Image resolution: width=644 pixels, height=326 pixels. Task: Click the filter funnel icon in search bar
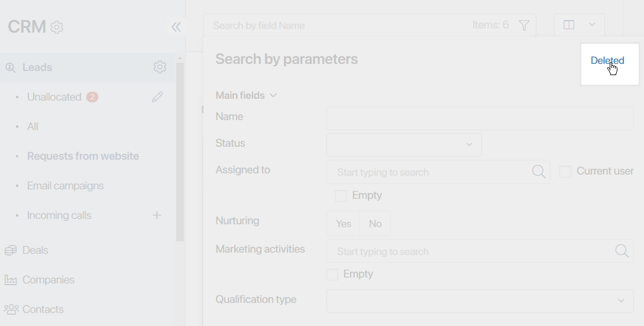pos(524,25)
